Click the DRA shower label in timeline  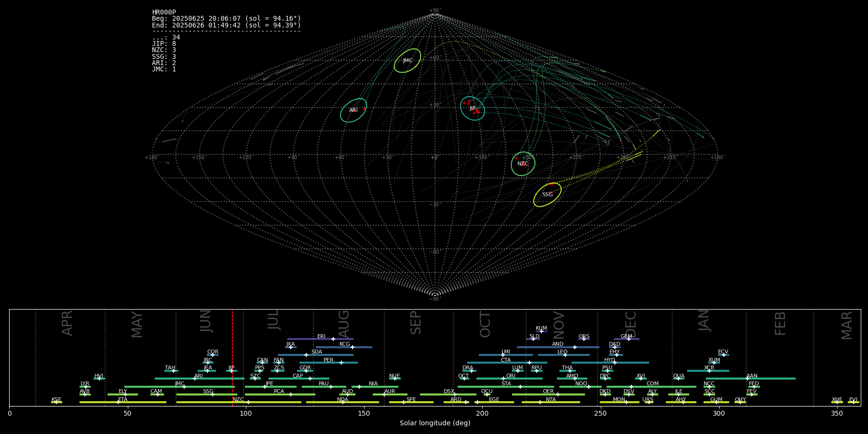click(x=468, y=368)
